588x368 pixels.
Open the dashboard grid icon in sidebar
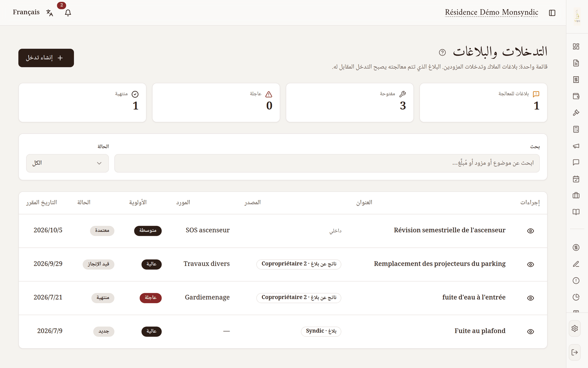pyautogui.click(x=576, y=46)
